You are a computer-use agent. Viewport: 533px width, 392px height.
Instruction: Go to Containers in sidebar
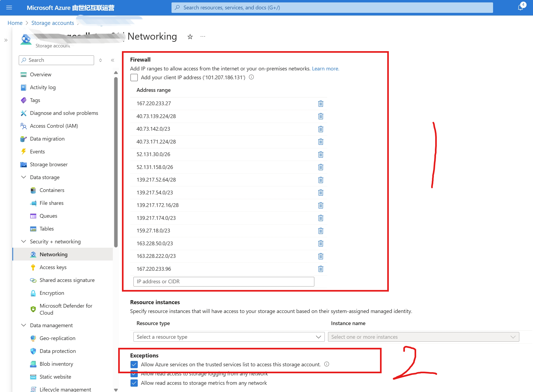52,190
